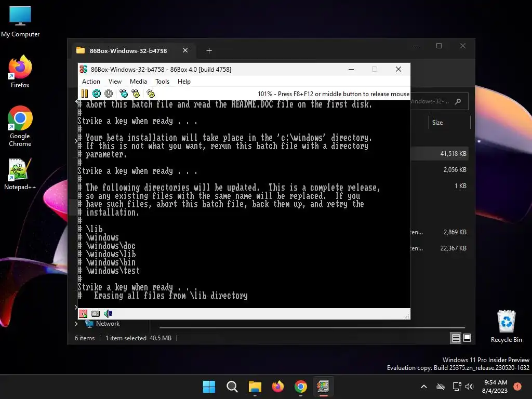The width and height of the screenshot is (532, 399).
Task: Open the Tools menu in 86Box
Action: [162, 82]
